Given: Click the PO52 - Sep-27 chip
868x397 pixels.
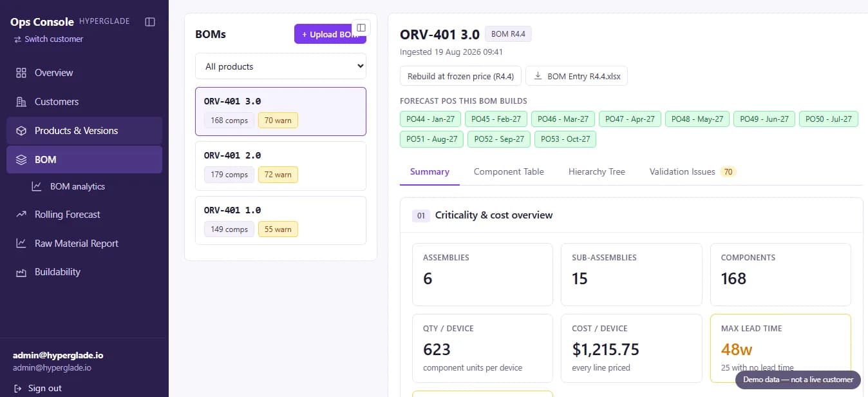Looking at the screenshot, I should [499, 139].
